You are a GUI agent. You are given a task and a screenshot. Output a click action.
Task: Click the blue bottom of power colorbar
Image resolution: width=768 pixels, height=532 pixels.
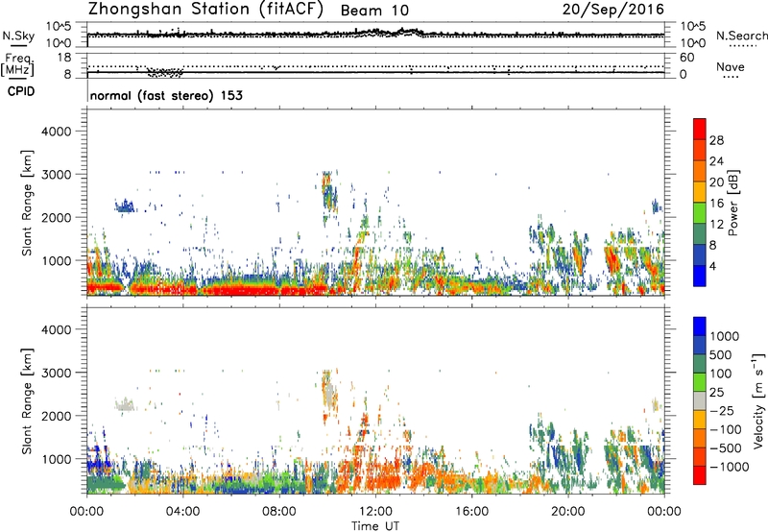point(700,276)
